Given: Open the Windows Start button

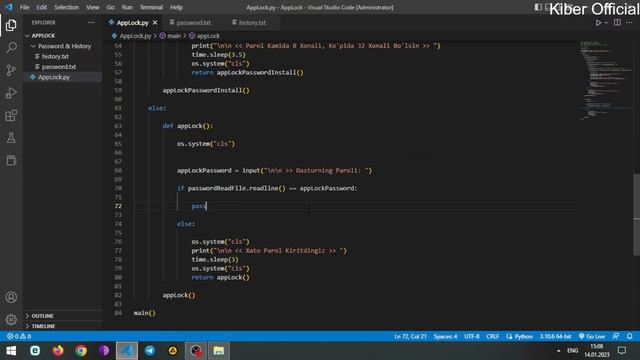Looking at the screenshot, I should coord(11,351).
